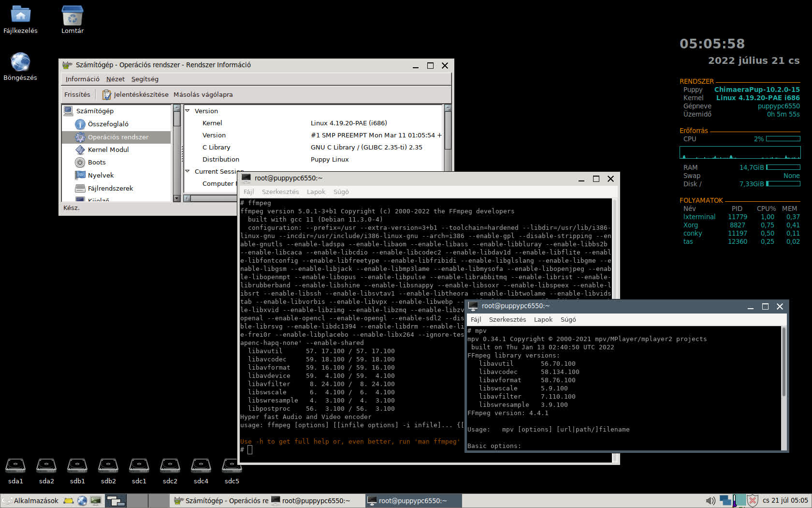Image resolution: width=812 pixels, height=508 pixels.
Task: Open the Információ menu
Action: pyautogui.click(x=82, y=79)
